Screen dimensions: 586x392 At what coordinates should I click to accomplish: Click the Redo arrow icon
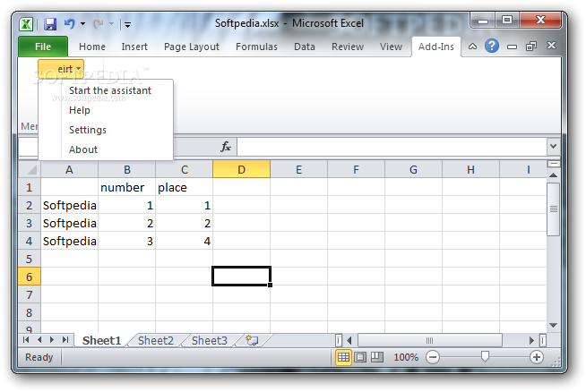pyautogui.click(x=98, y=24)
